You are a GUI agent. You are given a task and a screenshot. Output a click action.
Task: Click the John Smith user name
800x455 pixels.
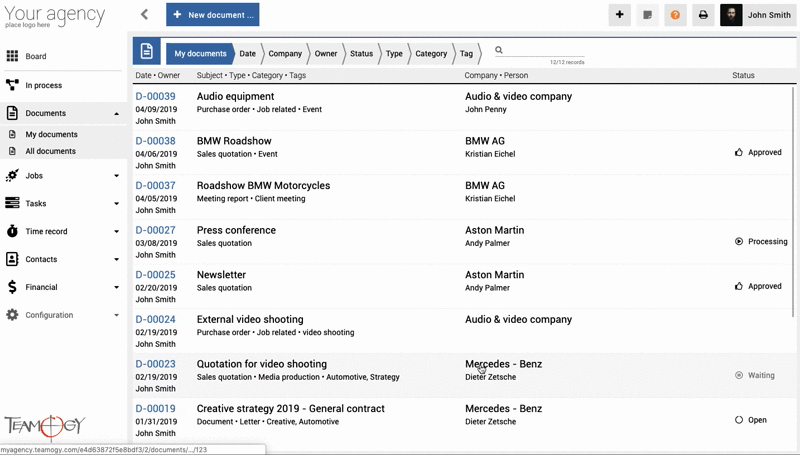coord(769,15)
